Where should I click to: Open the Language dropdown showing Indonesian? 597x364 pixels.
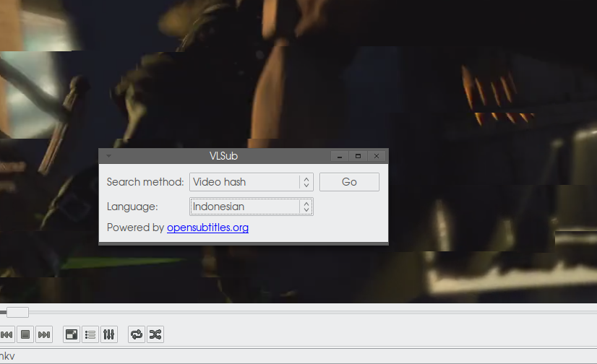(x=252, y=207)
